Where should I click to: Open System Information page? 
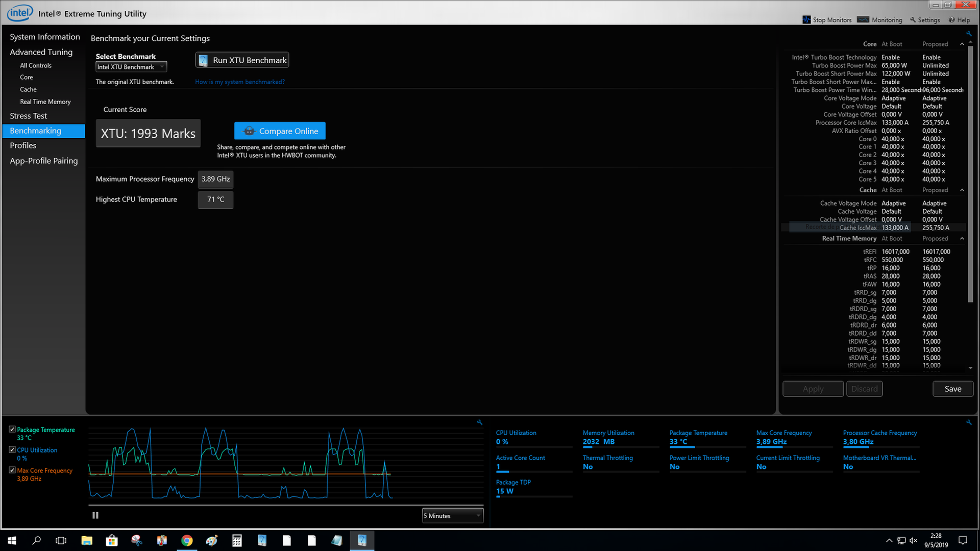(x=45, y=37)
